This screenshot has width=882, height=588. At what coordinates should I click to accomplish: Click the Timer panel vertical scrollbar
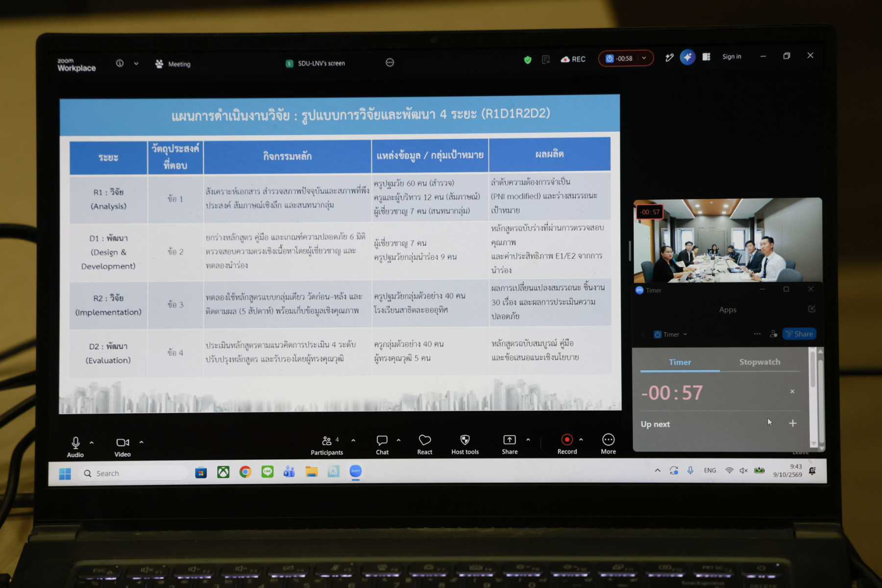[813, 397]
